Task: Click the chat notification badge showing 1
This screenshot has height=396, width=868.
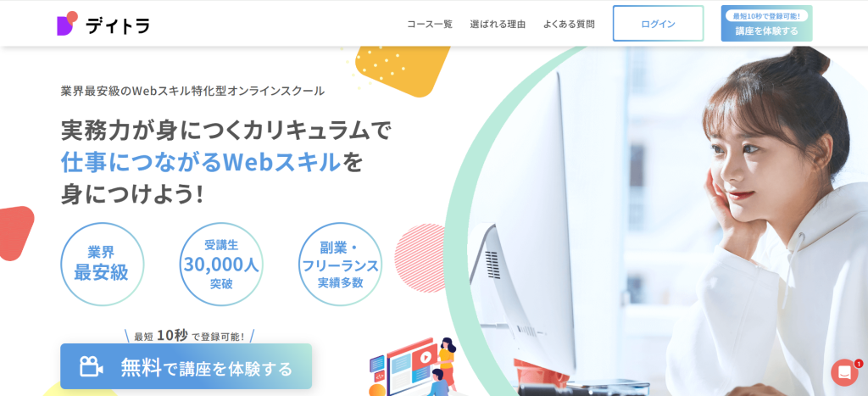Action: tap(858, 364)
